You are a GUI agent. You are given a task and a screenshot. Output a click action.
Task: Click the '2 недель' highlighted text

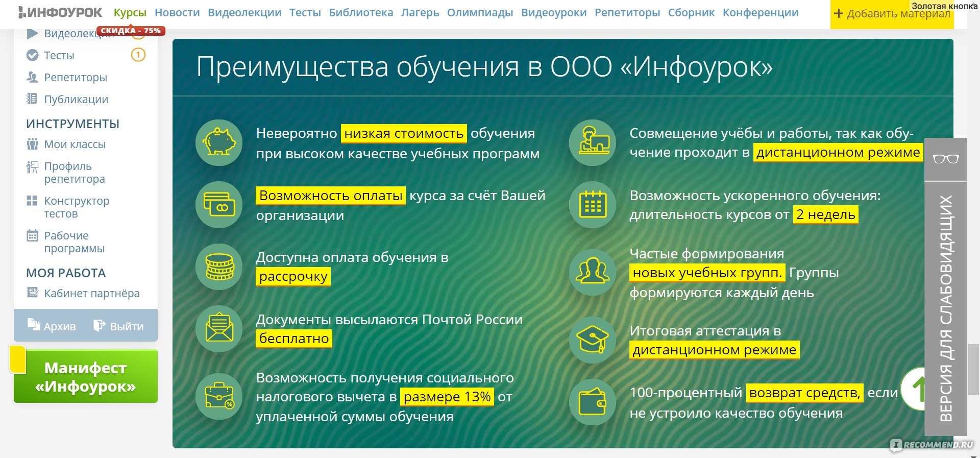(825, 215)
